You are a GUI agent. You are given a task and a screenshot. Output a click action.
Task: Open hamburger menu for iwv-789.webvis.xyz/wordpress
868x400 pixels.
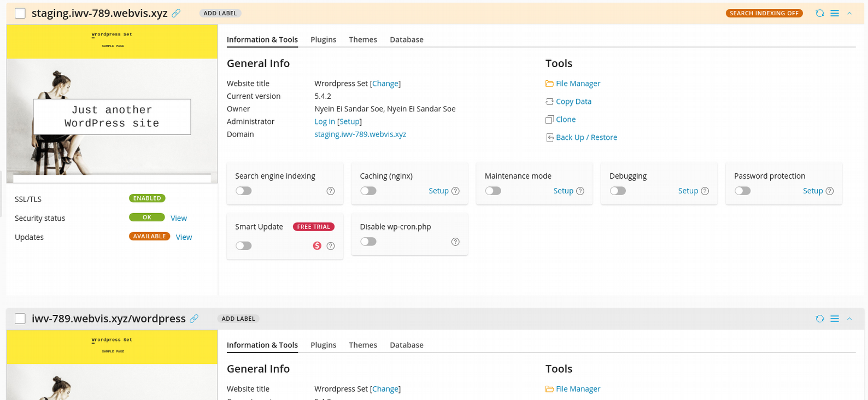coord(835,319)
